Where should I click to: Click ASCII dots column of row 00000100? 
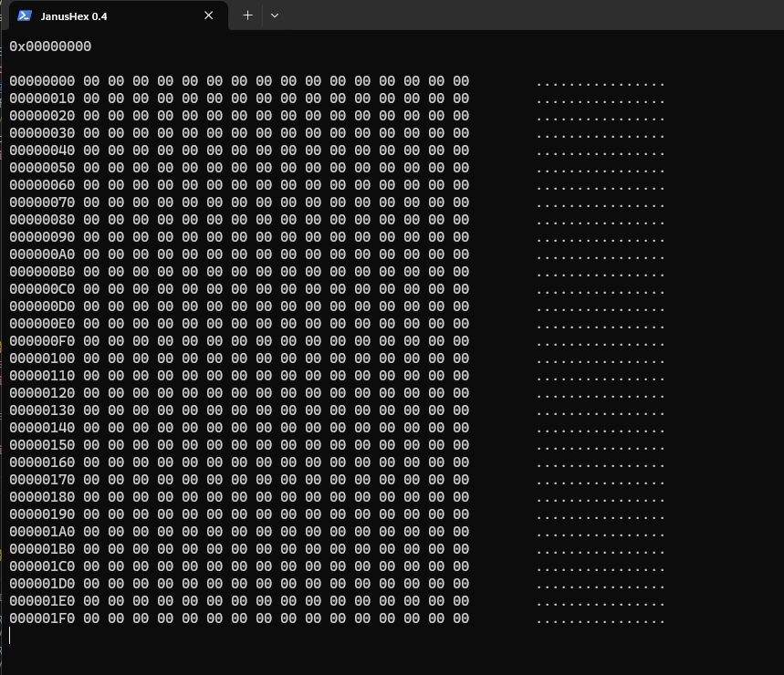coord(601,361)
